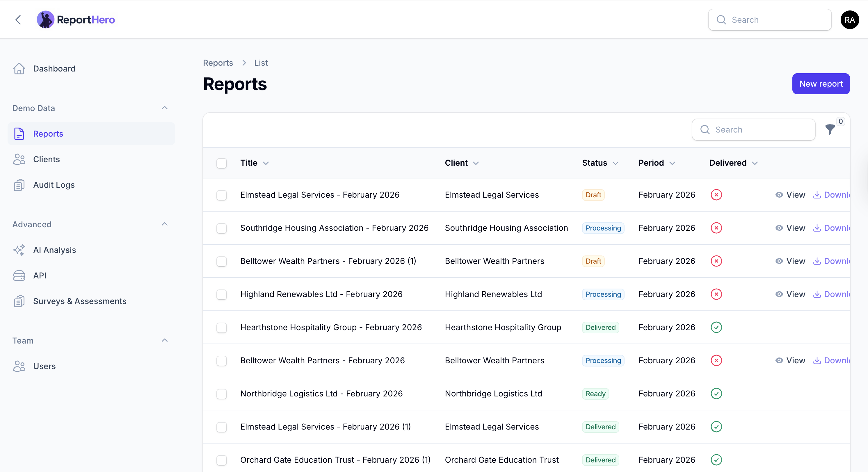This screenshot has height=472, width=868.
Task: Click the table search field
Action: (x=753, y=129)
